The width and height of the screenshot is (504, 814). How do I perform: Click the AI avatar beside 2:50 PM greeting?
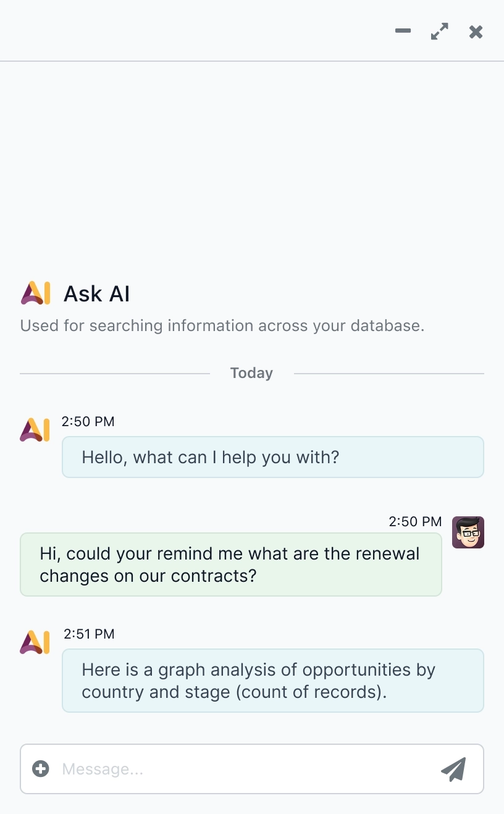pyautogui.click(x=35, y=430)
